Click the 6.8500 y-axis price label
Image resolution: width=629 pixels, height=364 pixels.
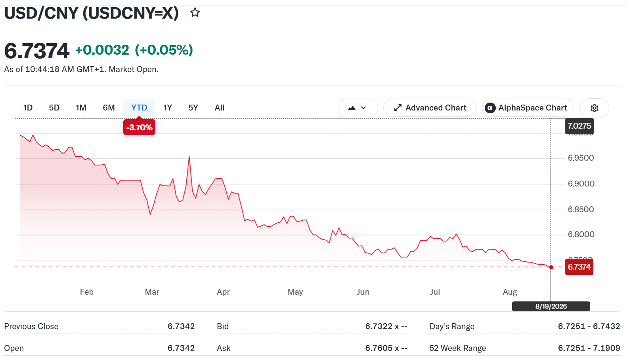click(581, 210)
